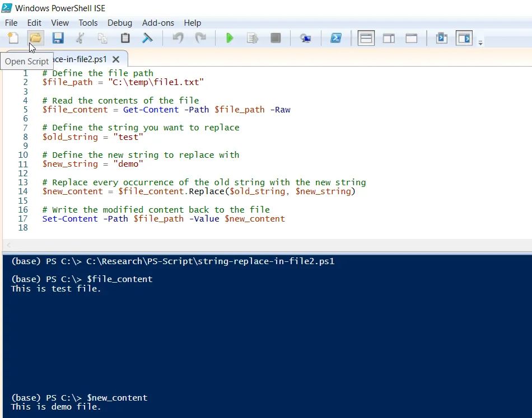Select the string-replace-in-file2.ps1 script tab

[x=80, y=59]
